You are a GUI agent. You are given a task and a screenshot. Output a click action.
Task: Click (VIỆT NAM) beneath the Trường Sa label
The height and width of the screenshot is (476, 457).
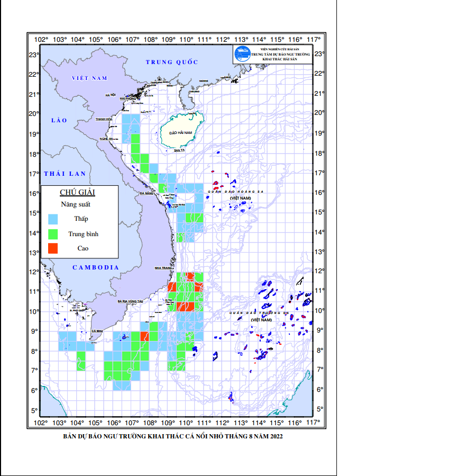click(261, 320)
